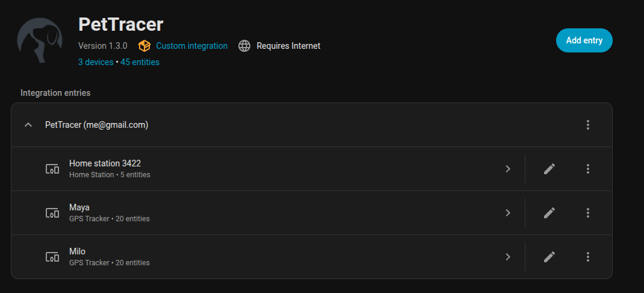
Task: Follow the Custom integration link
Action: (x=191, y=46)
